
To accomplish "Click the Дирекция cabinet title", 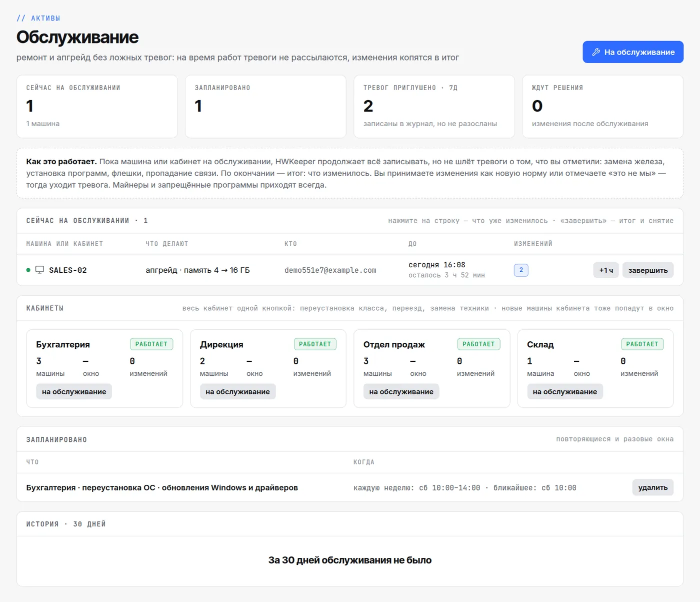I will click(x=221, y=344).
